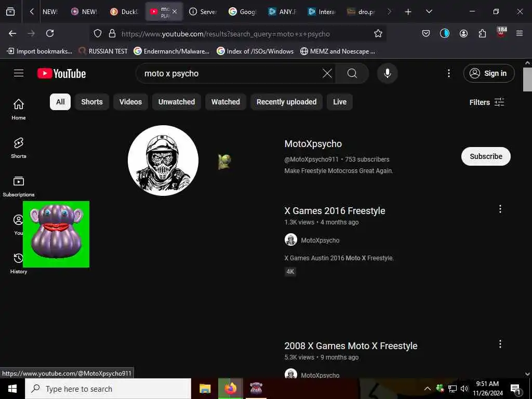Open History in the sidebar
The width and height of the screenshot is (532, 399).
(19, 263)
